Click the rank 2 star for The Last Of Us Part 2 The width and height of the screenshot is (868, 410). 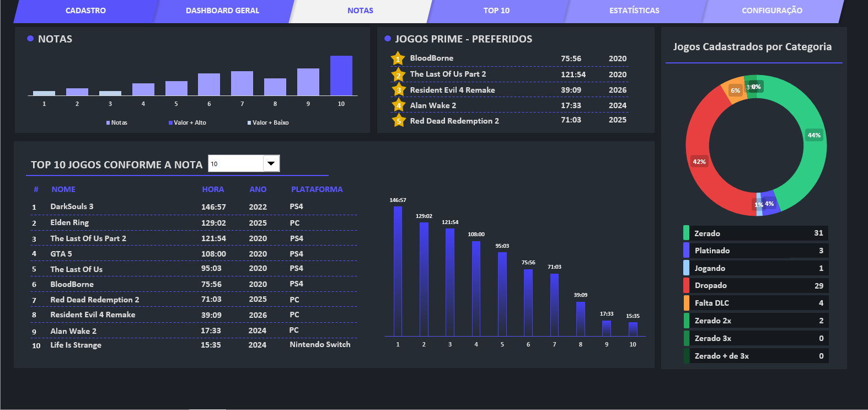[x=398, y=75]
